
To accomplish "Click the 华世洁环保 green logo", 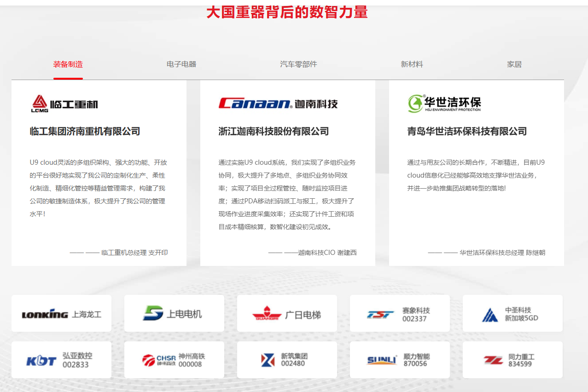I will [x=444, y=104].
